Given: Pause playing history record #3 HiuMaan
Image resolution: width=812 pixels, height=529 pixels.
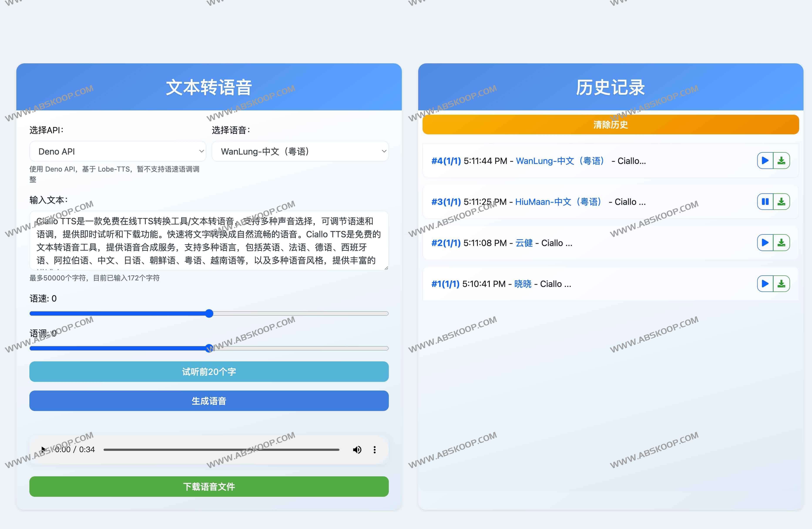Looking at the screenshot, I should pos(765,202).
